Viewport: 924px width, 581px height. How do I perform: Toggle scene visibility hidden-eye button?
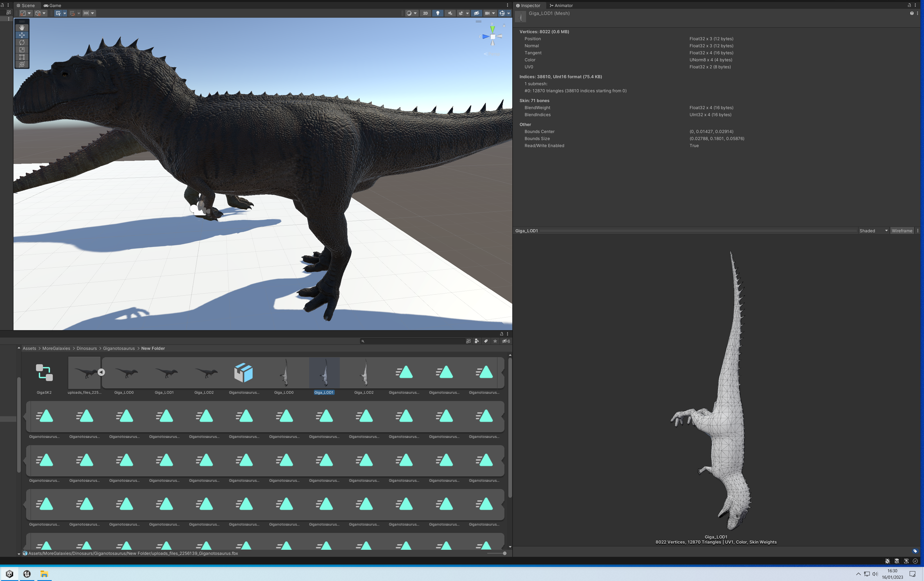476,13
